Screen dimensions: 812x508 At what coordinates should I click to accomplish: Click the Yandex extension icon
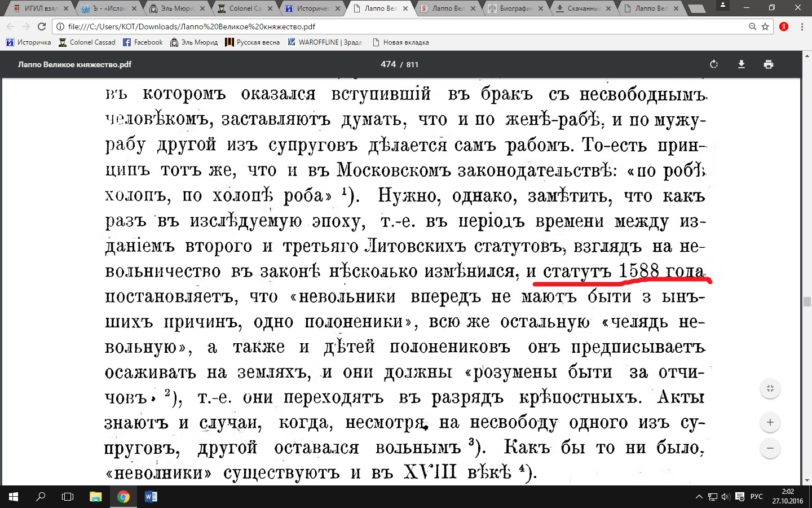784,27
